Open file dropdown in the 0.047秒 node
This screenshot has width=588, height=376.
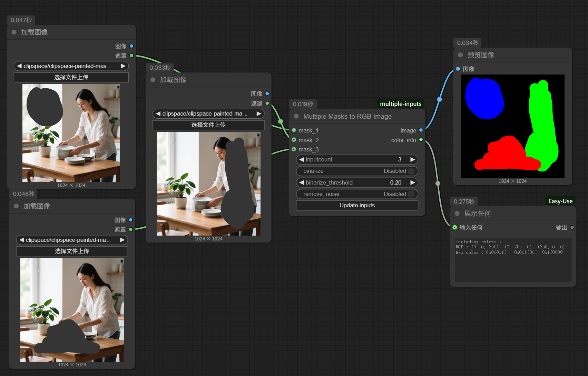71,66
